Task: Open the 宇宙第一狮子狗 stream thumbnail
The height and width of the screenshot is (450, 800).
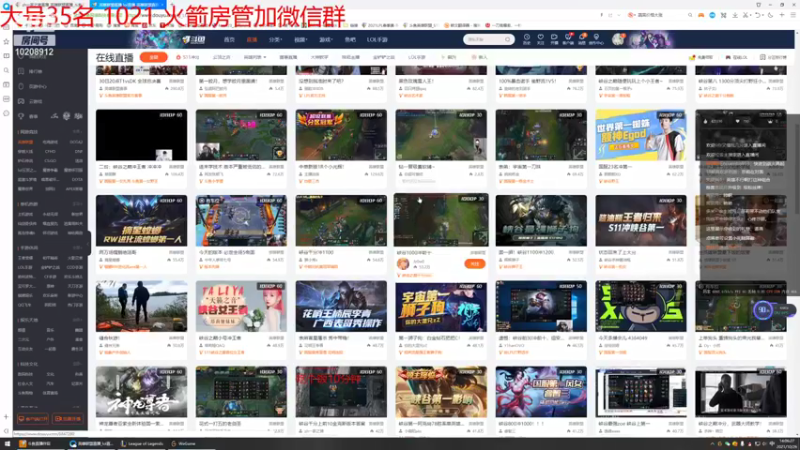Action: point(441,306)
